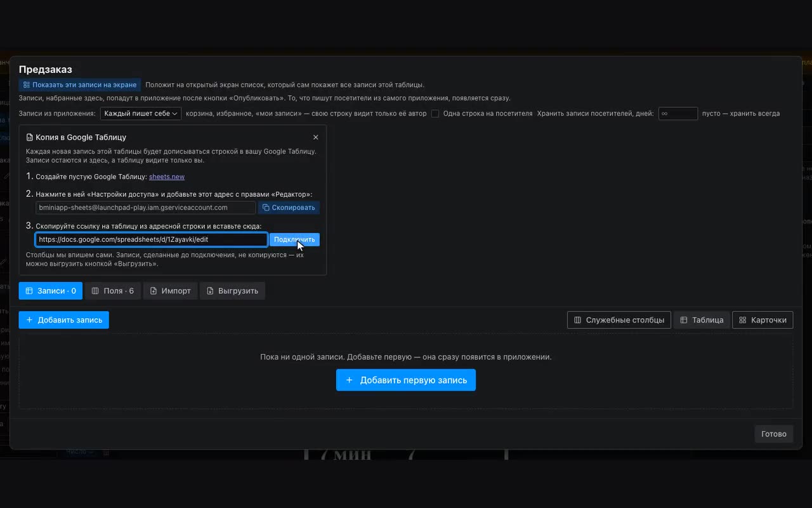The height and width of the screenshot is (508, 812).
Task: Open the Записи · 0 tab
Action: 51,291
